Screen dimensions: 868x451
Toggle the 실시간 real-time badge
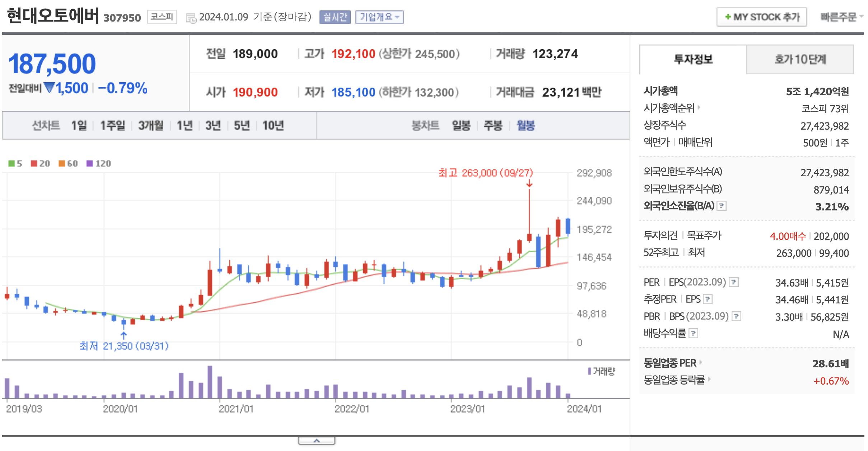[x=335, y=17]
